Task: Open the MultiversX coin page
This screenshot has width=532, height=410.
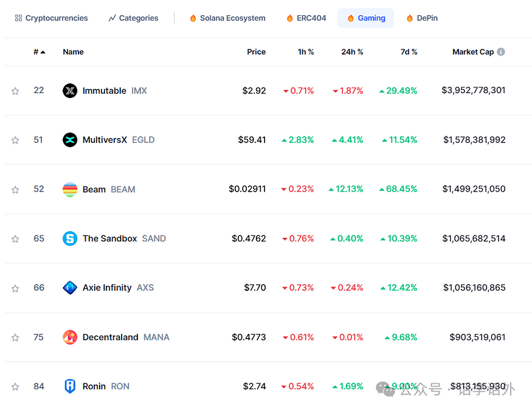Action: [x=105, y=139]
